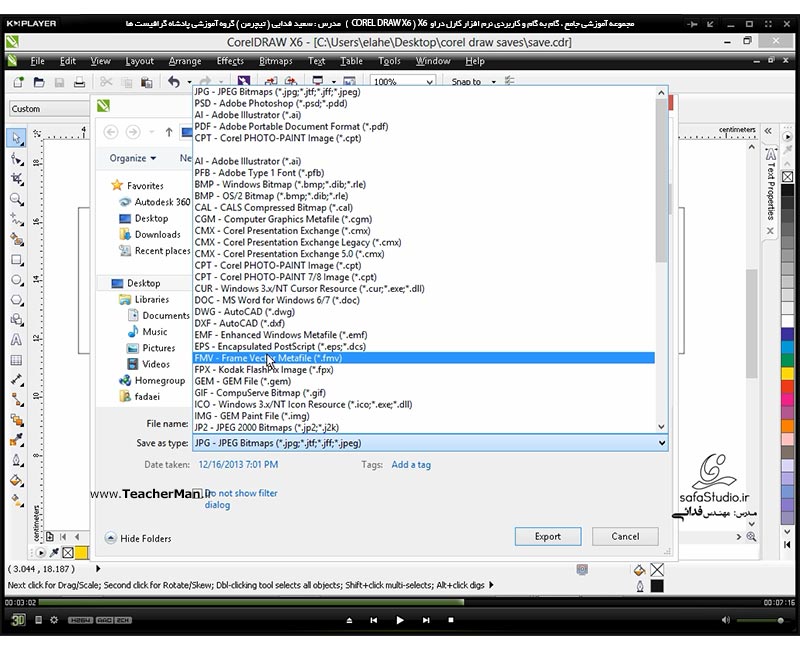Image resolution: width=800 pixels, height=650 pixels.
Task: Stop playback in KMPlayer
Action: [x=451, y=620]
